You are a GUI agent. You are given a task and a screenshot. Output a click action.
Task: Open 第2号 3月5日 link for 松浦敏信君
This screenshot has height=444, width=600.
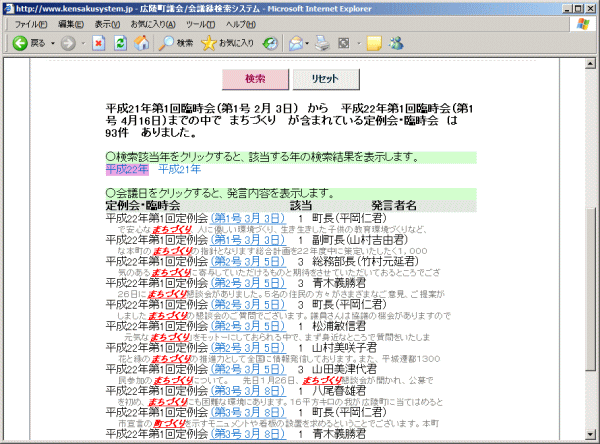(x=248, y=326)
